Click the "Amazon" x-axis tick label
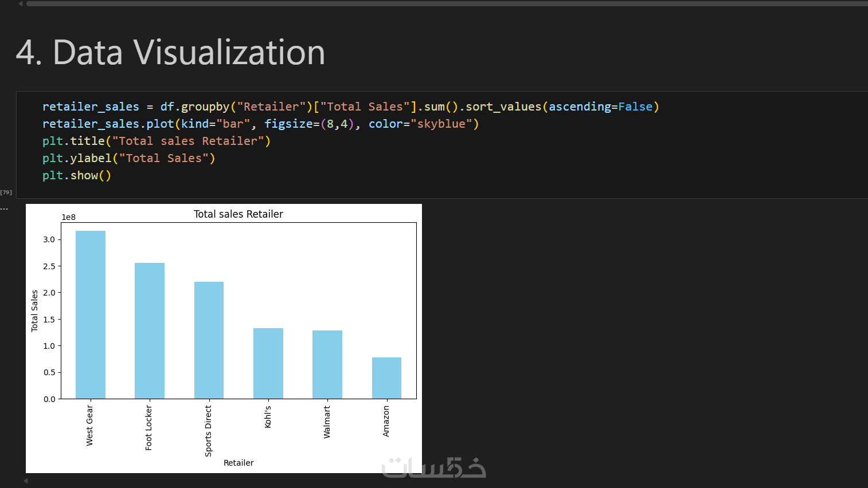This screenshot has height=488, width=868. point(386,421)
